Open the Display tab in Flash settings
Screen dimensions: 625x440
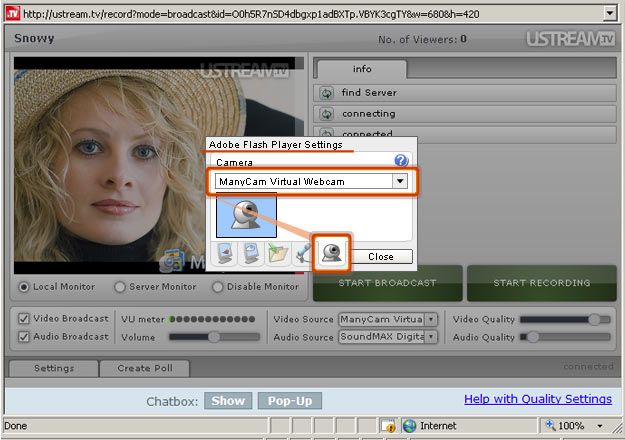224,254
